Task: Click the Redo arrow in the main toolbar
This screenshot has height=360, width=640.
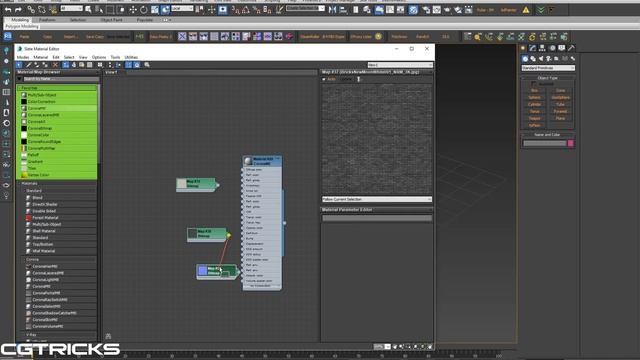Action: [x=18, y=9]
